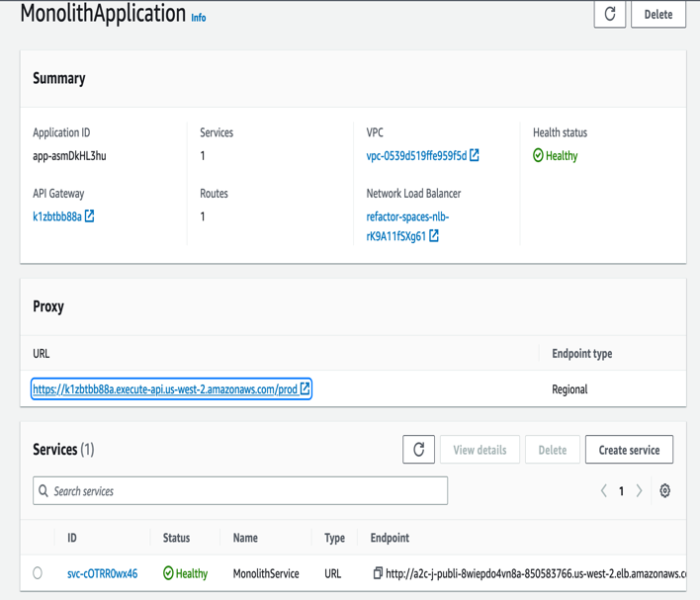Click the search magnifier icon
This screenshot has height=600, width=700.
pyautogui.click(x=44, y=491)
